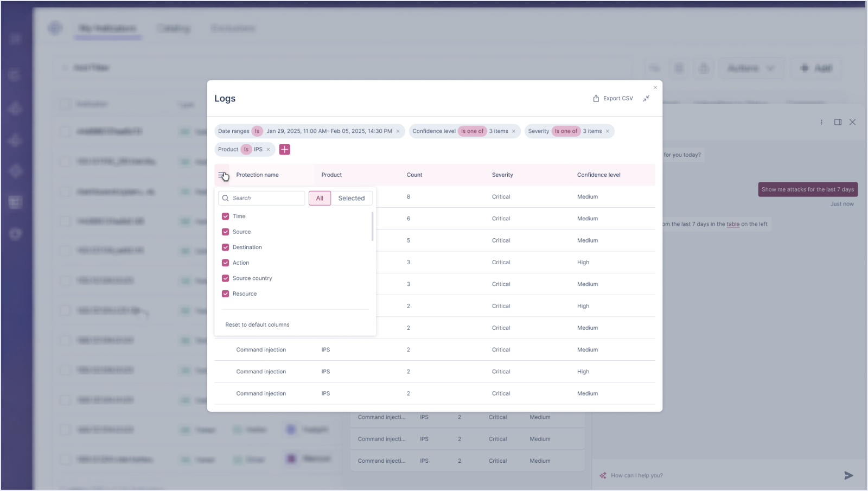Viewport: 868px width, 491px height.
Task: Click the Protection name column header
Action: click(x=257, y=175)
